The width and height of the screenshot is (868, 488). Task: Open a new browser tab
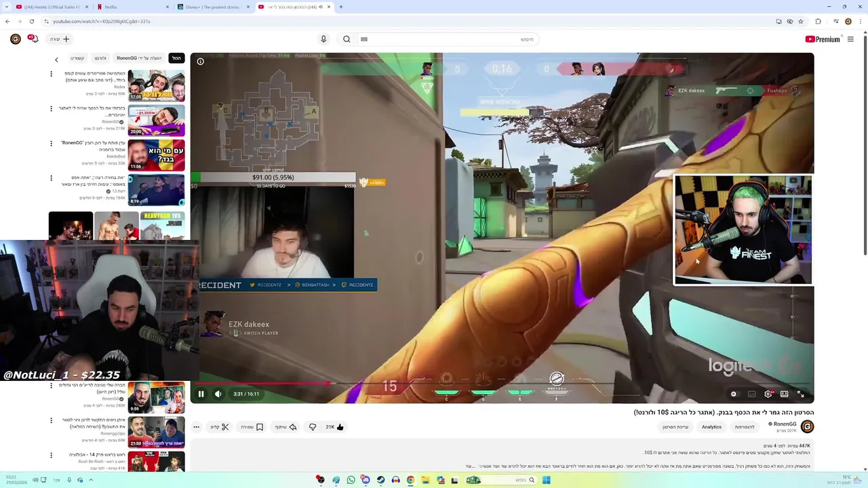click(x=341, y=7)
